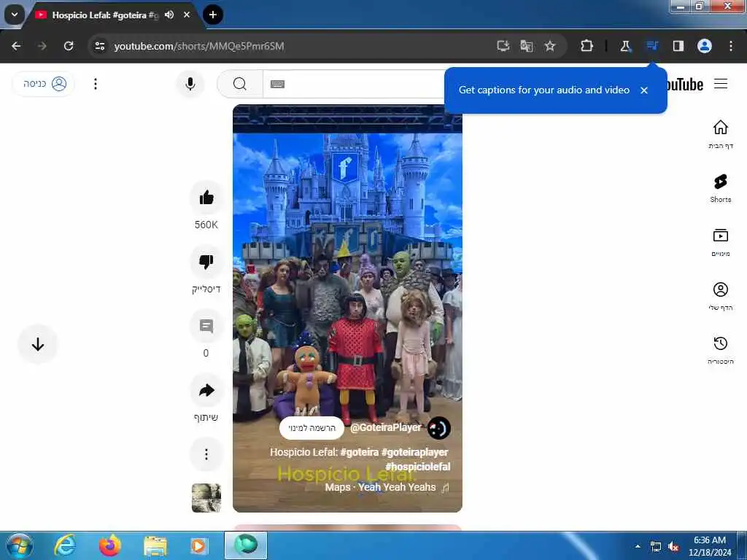
Task: Reload the current page
Action: 69,46
